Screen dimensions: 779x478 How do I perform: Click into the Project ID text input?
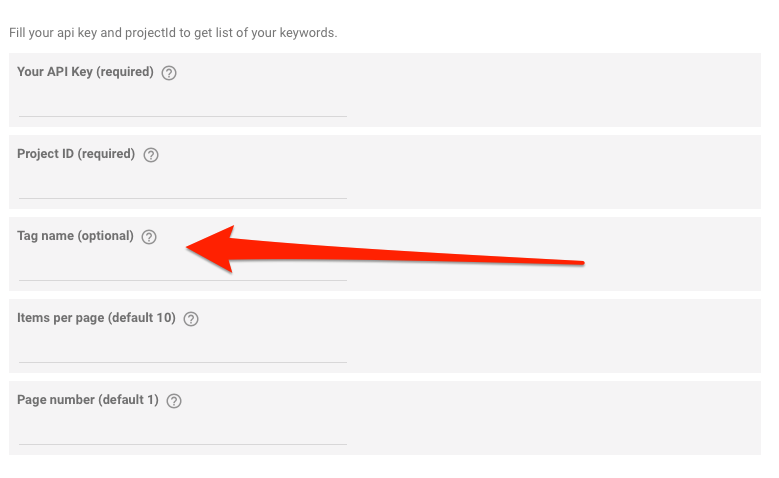(183, 187)
